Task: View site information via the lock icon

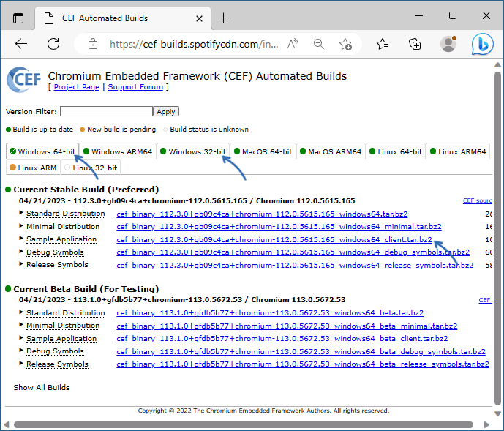Action: 93,44
